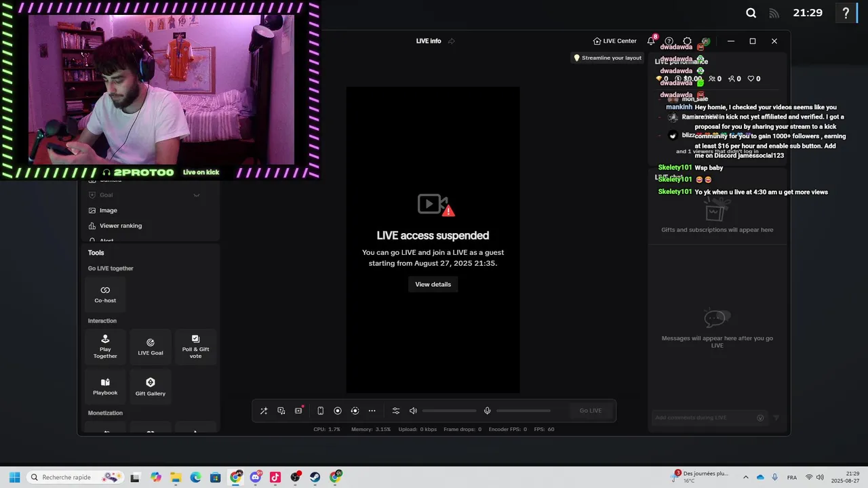The width and height of the screenshot is (868, 488).
Task: Open Steam from the taskbar
Action: point(315,477)
